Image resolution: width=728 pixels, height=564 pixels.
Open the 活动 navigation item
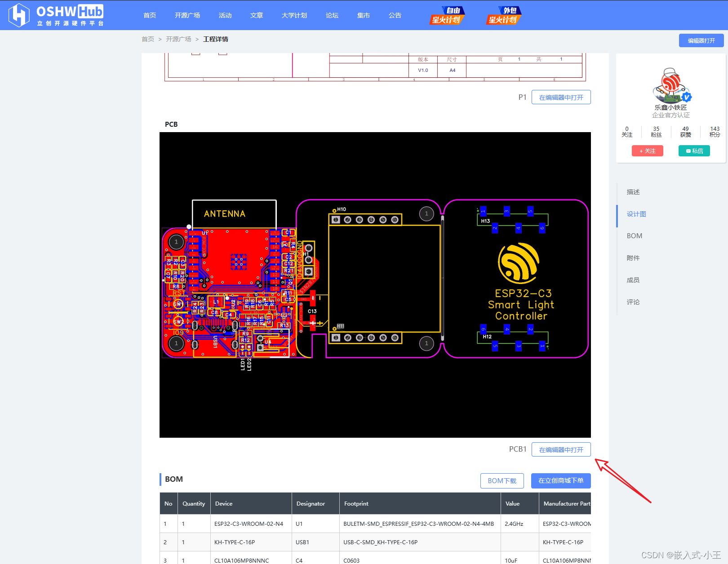click(x=225, y=15)
